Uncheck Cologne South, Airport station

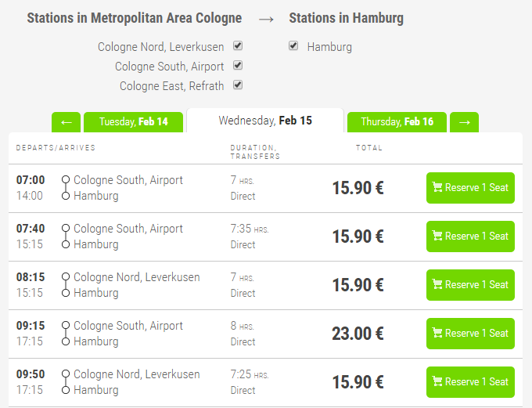238,66
